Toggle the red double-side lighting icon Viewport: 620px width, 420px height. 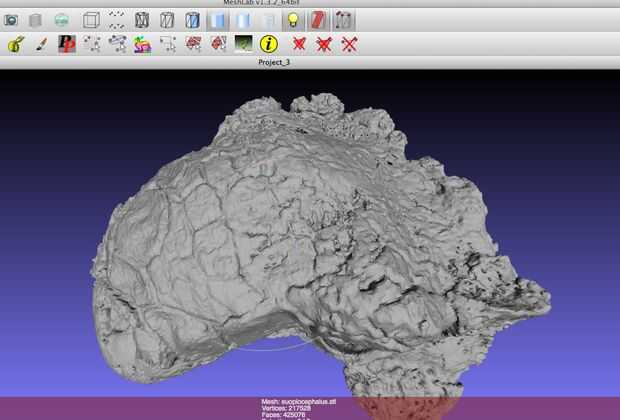[319, 19]
